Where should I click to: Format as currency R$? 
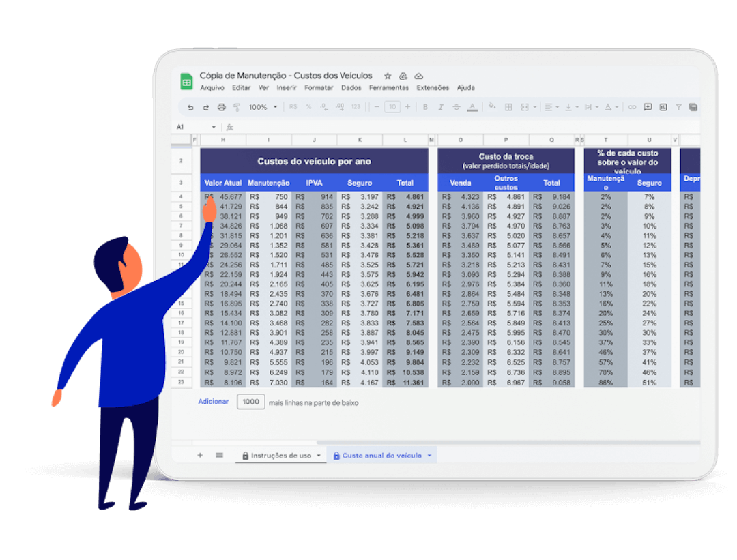[x=293, y=107]
